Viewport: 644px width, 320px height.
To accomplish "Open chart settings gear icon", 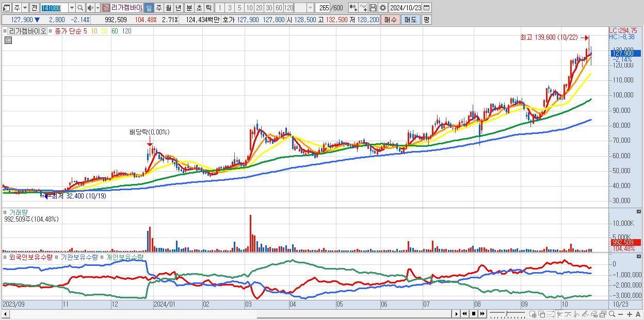I will pos(383,8).
